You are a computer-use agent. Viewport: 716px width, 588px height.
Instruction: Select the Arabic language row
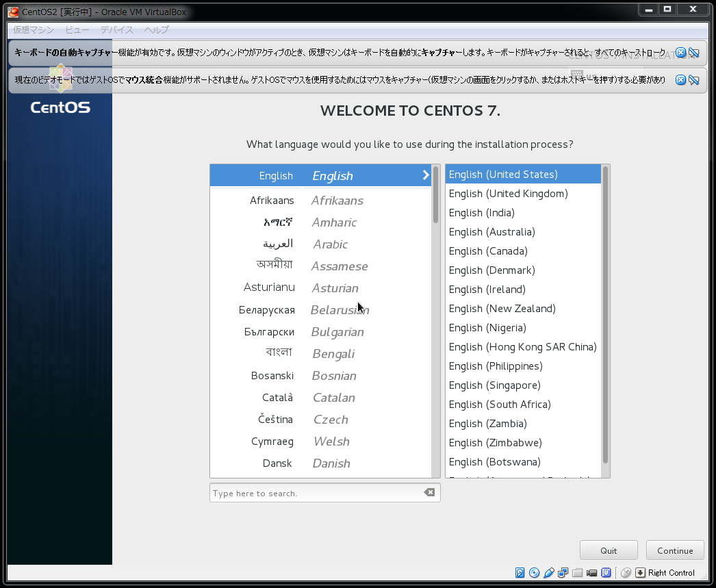point(320,244)
